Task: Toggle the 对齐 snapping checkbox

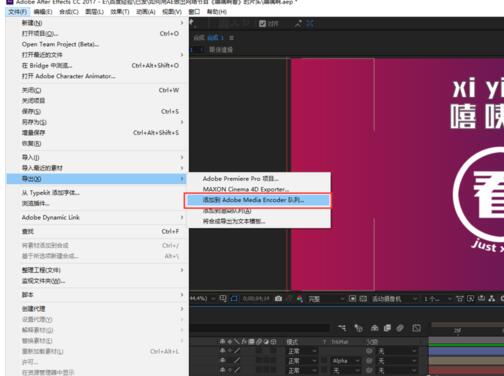Action: pyautogui.click(x=262, y=23)
